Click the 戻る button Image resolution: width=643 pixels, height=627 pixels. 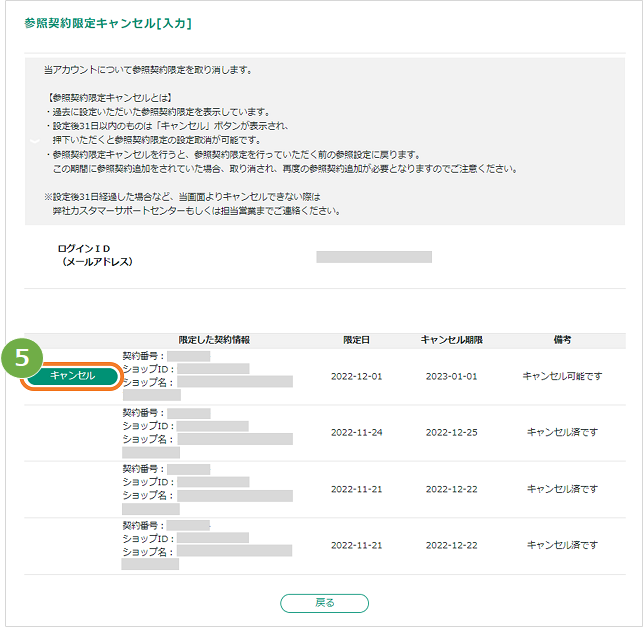coord(324,603)
